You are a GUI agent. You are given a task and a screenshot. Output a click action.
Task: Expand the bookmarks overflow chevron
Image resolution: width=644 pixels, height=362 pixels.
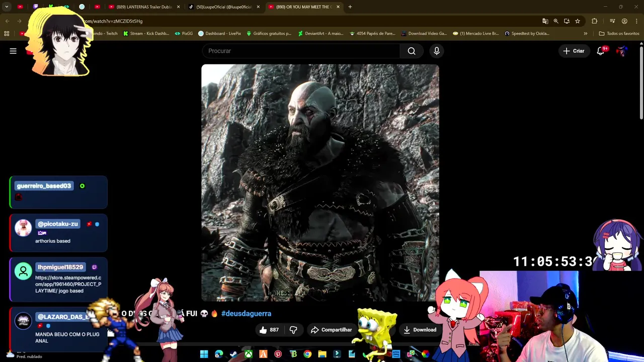coord(585,34)
